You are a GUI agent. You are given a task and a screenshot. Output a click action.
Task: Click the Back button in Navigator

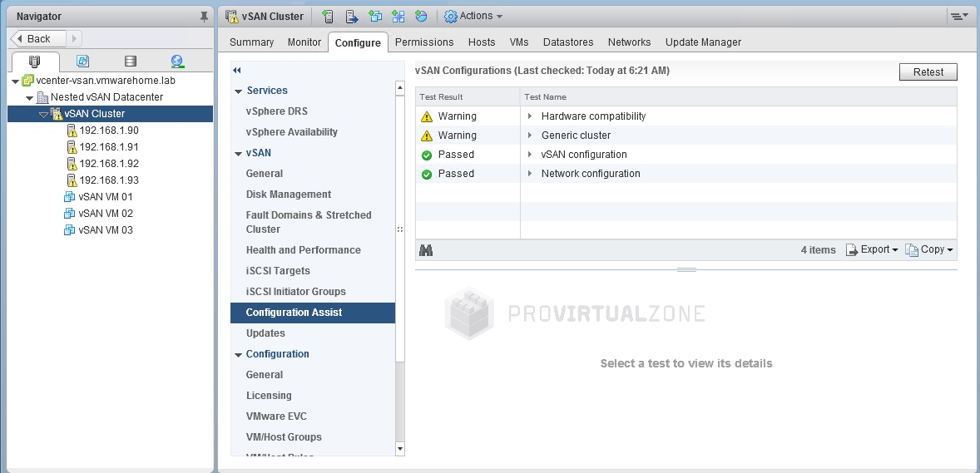(x=38, y=39)
